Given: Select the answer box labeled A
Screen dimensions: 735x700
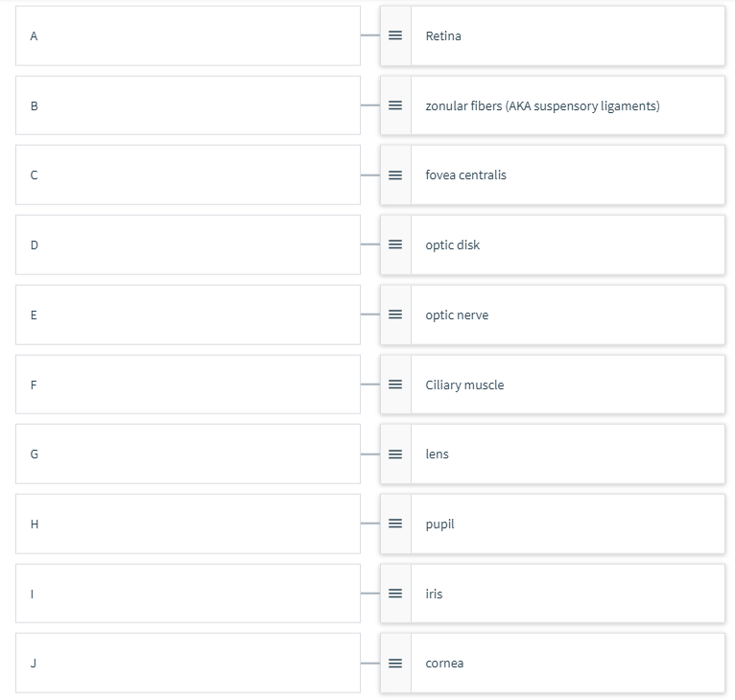Looking at the screenshot, I should [x=188, y=35].
